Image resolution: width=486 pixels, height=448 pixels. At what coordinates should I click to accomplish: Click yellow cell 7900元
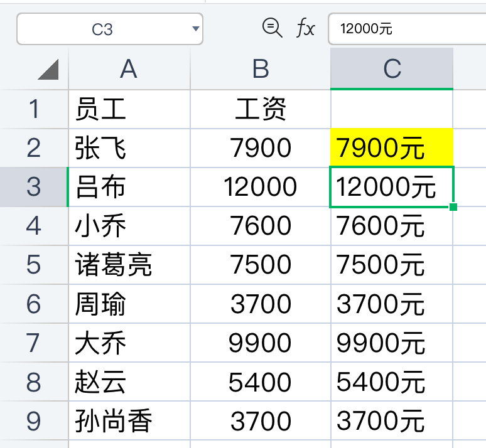click(392, 147)
